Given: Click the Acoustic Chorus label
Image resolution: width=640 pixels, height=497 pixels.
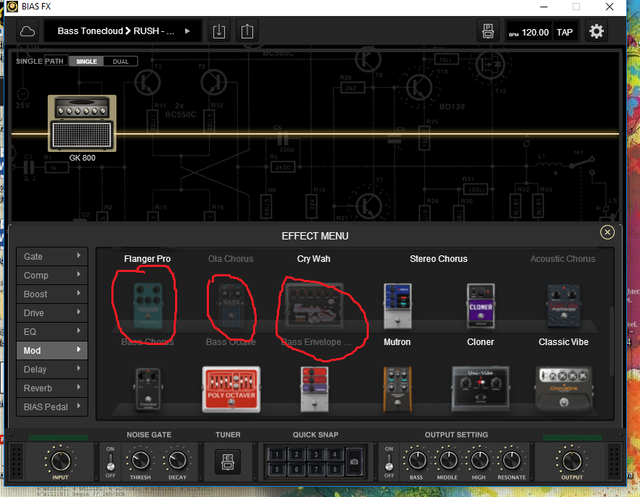Looking at the screenshot, I should pyautogui.click(x=563, y=259).
